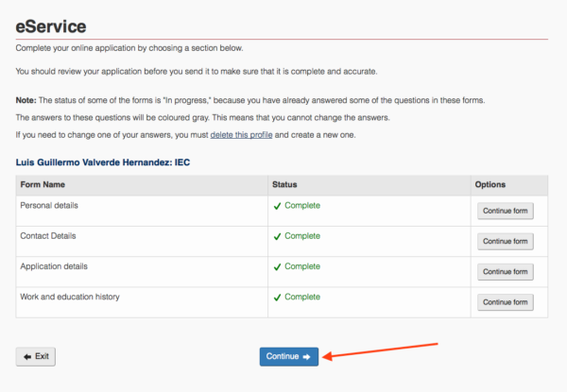
Task: Click the green checkmark beside Personal details status
Action: pos(277,206)
